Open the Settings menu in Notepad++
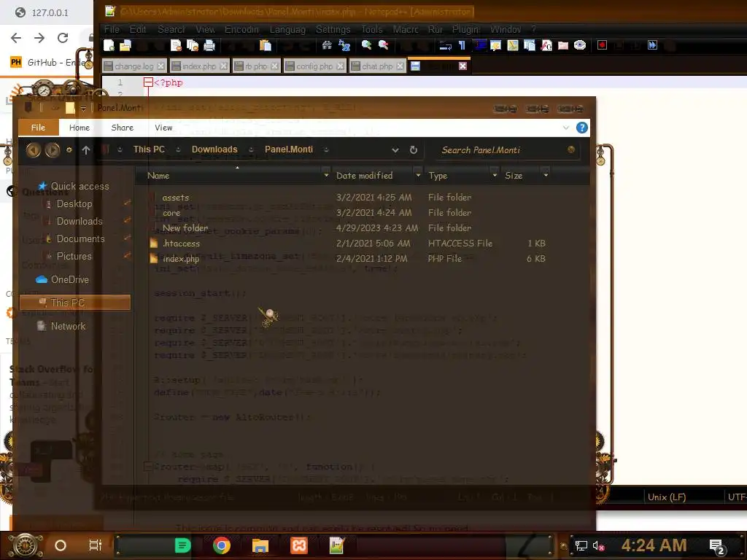The width and height of the screenshot is (747, 560). pos(333,29)
